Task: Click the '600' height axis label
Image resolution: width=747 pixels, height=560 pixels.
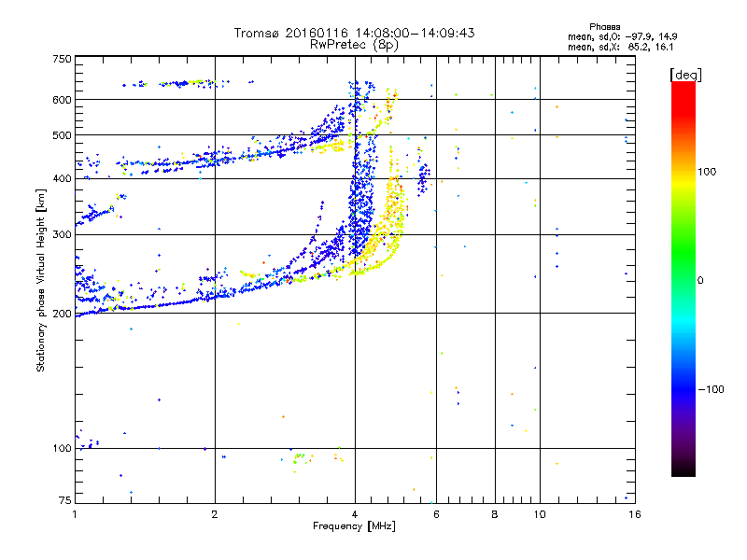Action: coord(62,100)
